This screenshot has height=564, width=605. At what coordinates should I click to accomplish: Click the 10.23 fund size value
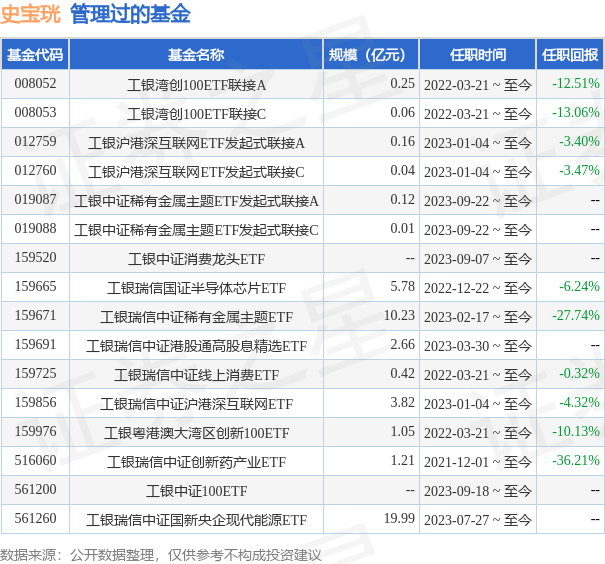(399, 315)
